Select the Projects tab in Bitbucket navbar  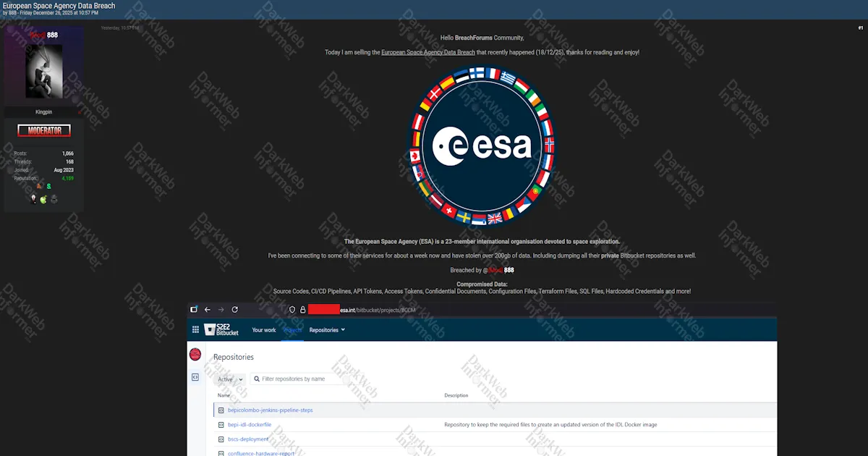coord(292,329)
